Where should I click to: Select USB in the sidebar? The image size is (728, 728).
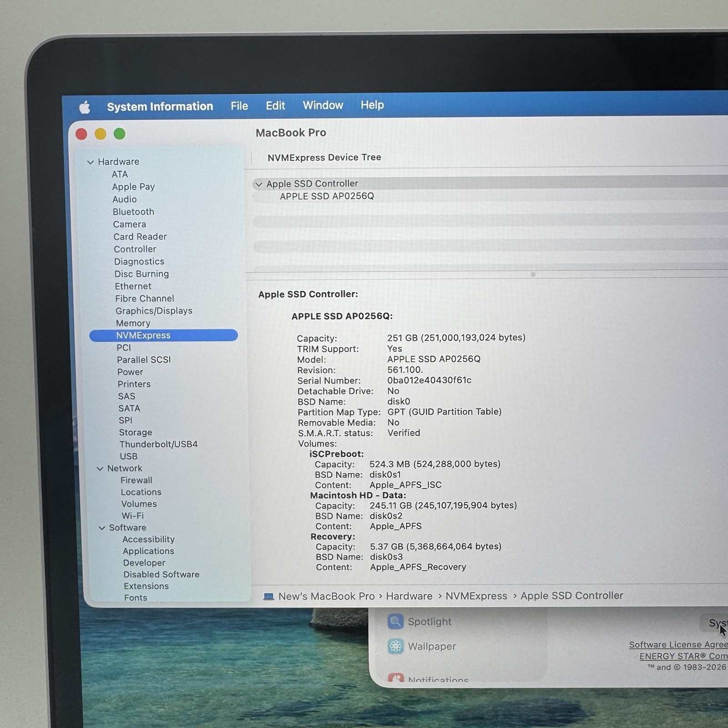pos(129,456)
